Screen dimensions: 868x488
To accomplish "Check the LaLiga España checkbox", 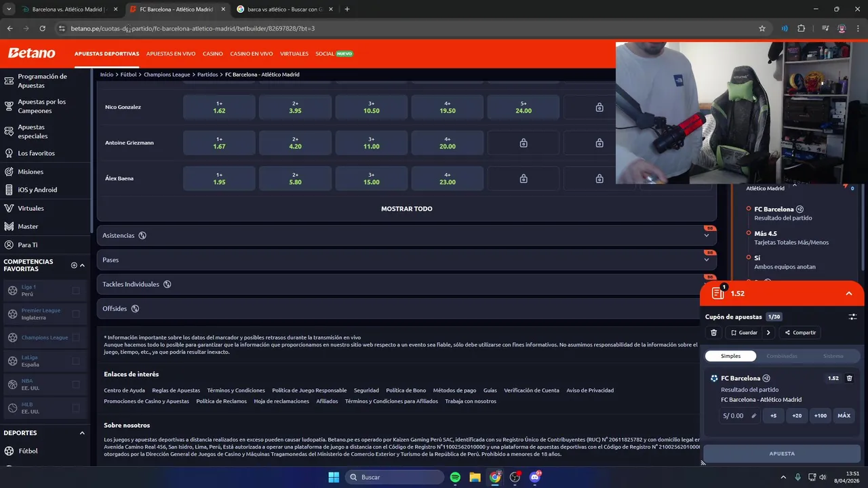I will point(76,361).
